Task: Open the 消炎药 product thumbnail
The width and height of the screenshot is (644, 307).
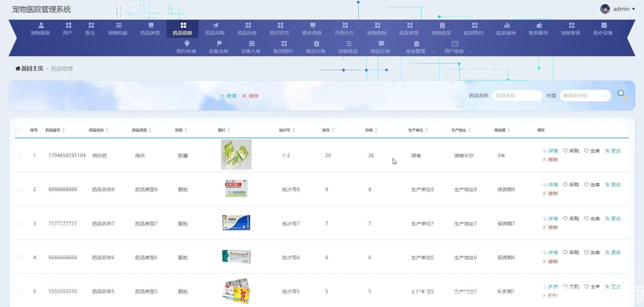Action: point(236,155)
